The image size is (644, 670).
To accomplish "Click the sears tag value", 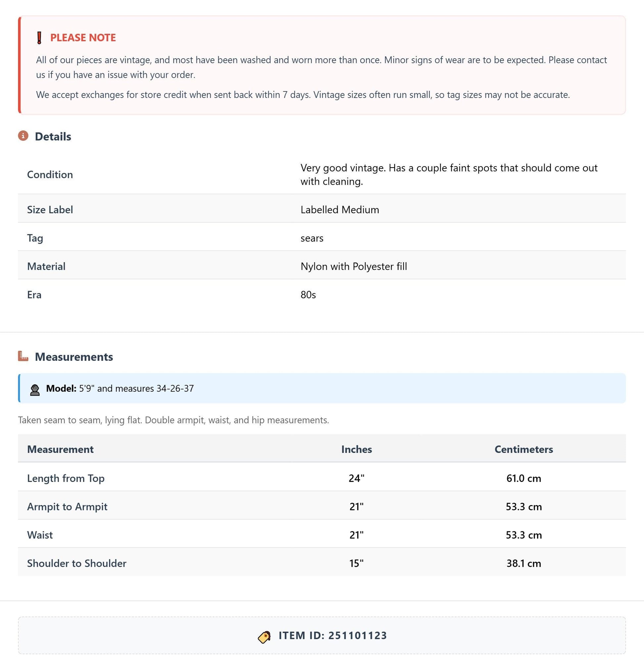I will click(x=312, y=238).
